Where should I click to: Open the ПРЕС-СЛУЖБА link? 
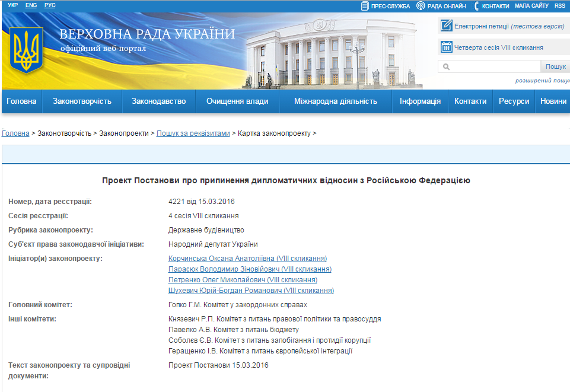click(390, 6)
